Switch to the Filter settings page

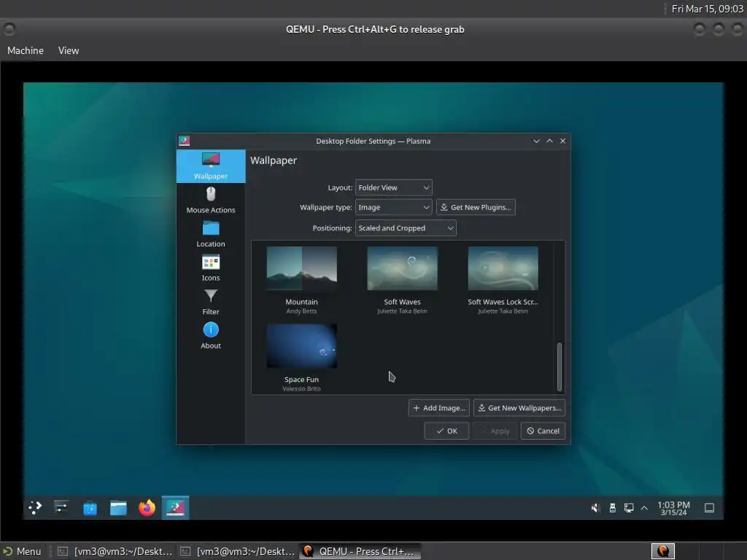(211, 301)
